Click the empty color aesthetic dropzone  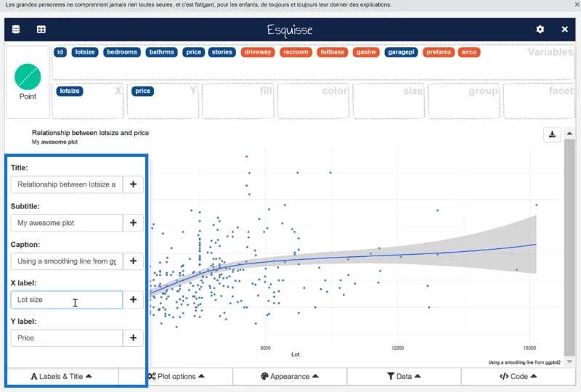click(x=314, y=101)
